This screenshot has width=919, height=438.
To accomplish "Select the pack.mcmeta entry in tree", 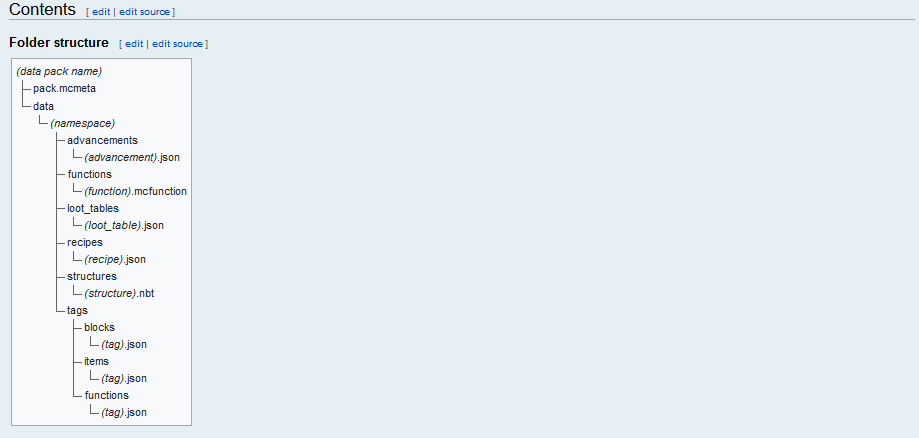I will pyautogui.click(x=64, y=89).
